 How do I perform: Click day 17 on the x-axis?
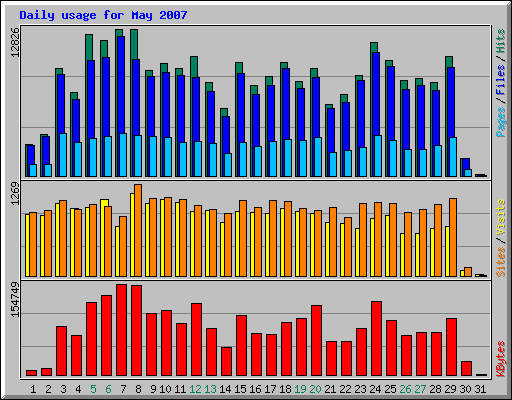pyautogui.click(x=270, y=389)
